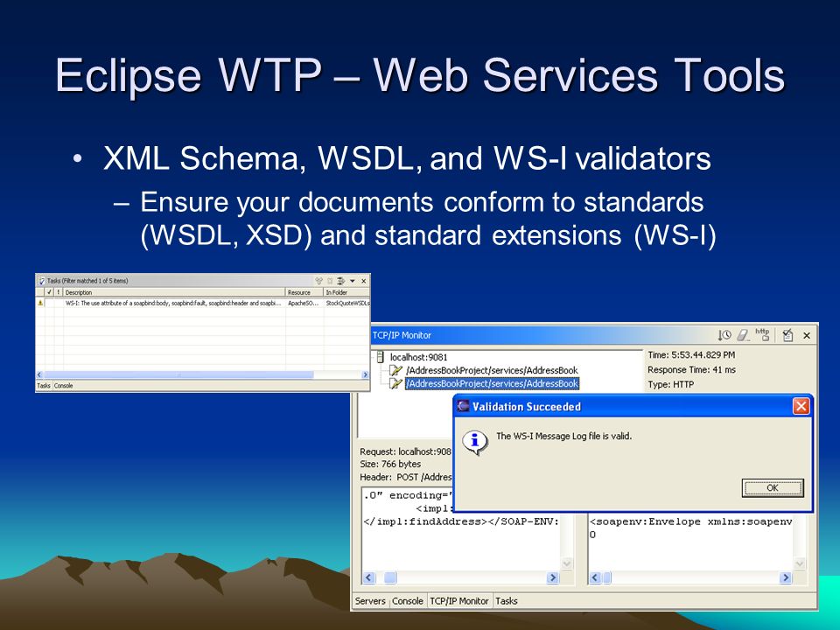Click the Response Time: 41 ms label
The width and height of the screenshot is (840, 630).
pyautogui.click(x=691, y=369)
